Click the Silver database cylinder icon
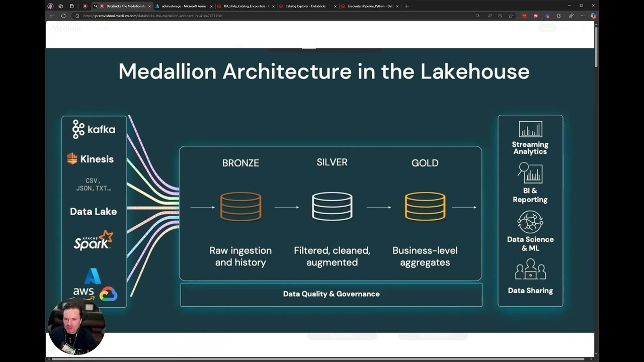 pos(332,206)
